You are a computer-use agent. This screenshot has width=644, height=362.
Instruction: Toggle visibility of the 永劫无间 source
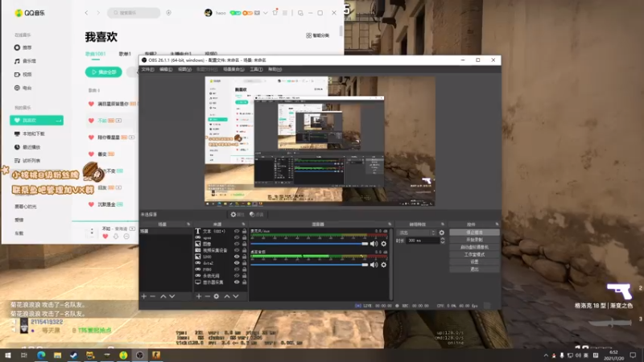(x=237, y=276)
